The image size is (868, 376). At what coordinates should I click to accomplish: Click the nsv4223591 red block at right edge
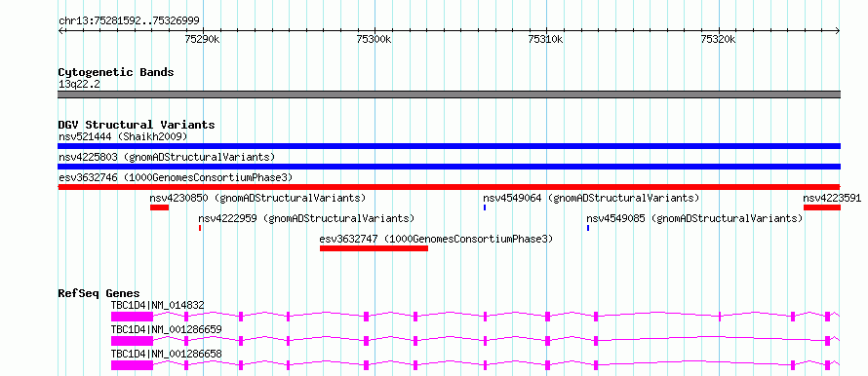pos(822,207)
